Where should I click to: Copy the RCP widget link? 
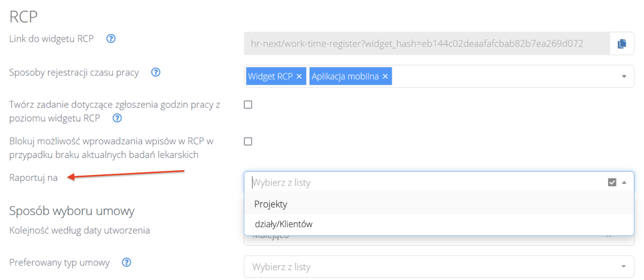[x=622, y=44]
